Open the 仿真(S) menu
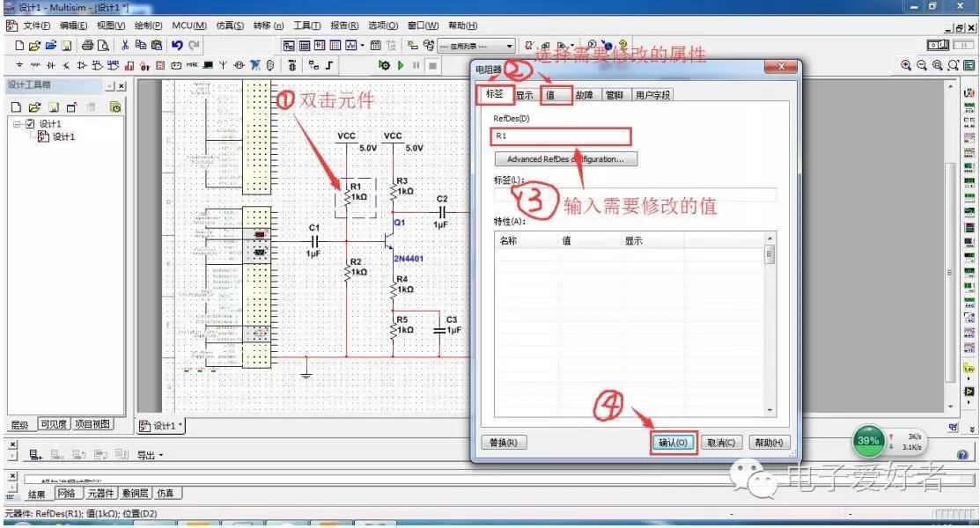The width and height of the screenshot is (980, 528). [230, 26]
